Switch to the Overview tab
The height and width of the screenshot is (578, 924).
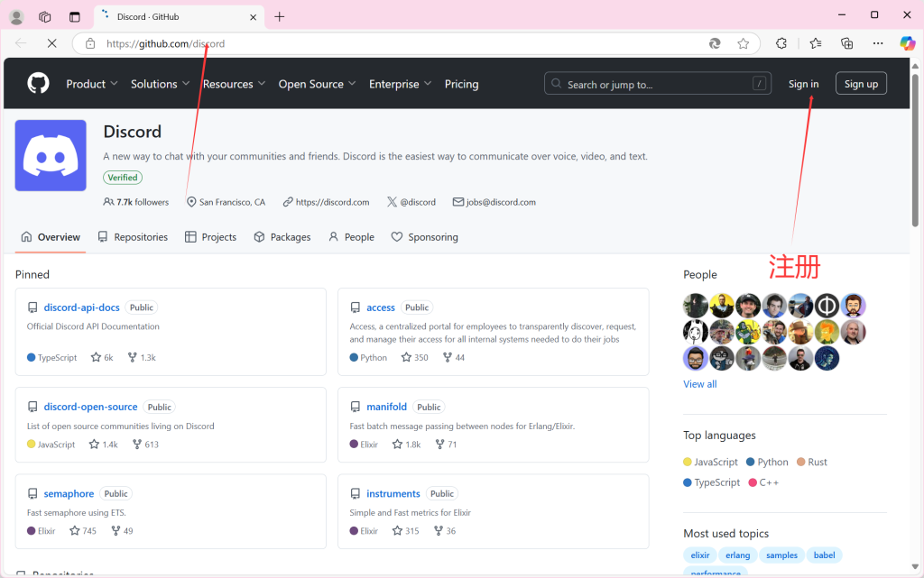51,237
